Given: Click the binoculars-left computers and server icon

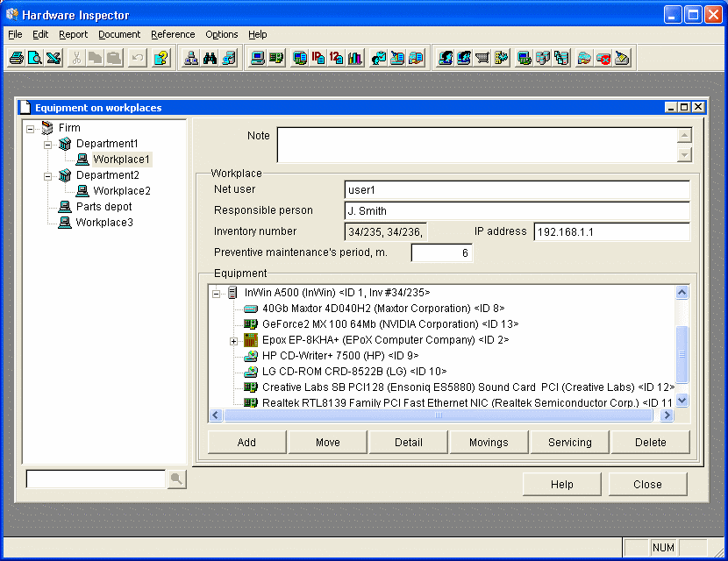Looking at the screenshot, I should click(229, 58).
